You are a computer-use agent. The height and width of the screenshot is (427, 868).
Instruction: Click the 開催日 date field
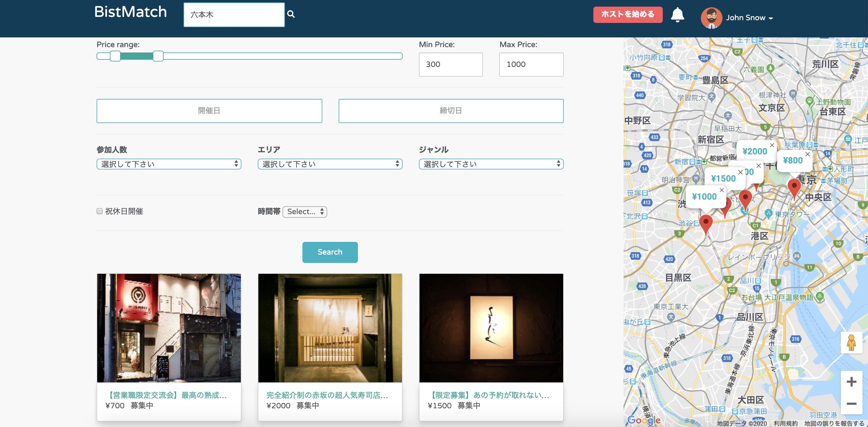(209, 111)
